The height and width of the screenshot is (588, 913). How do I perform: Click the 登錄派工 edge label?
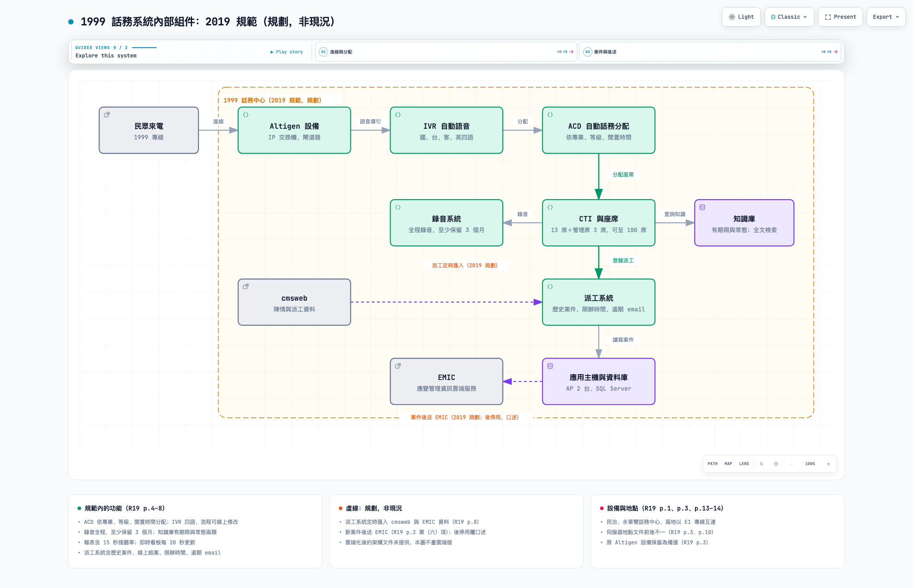coord(623,261)
